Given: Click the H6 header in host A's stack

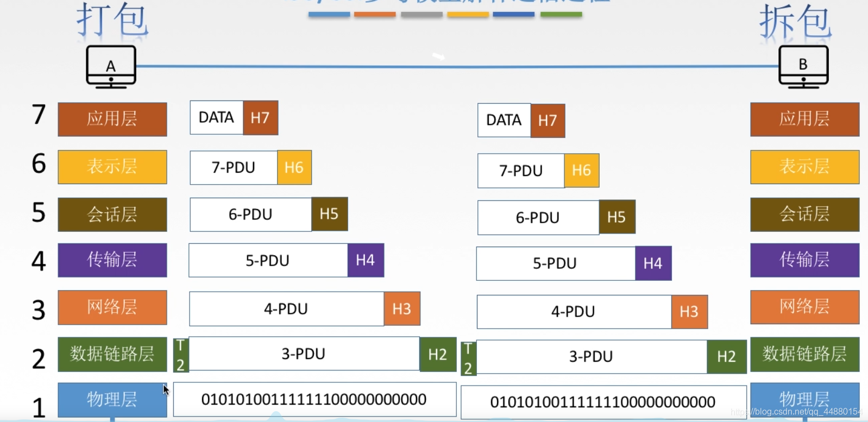Looking at the screenshot, I should [x=294, y=167].
